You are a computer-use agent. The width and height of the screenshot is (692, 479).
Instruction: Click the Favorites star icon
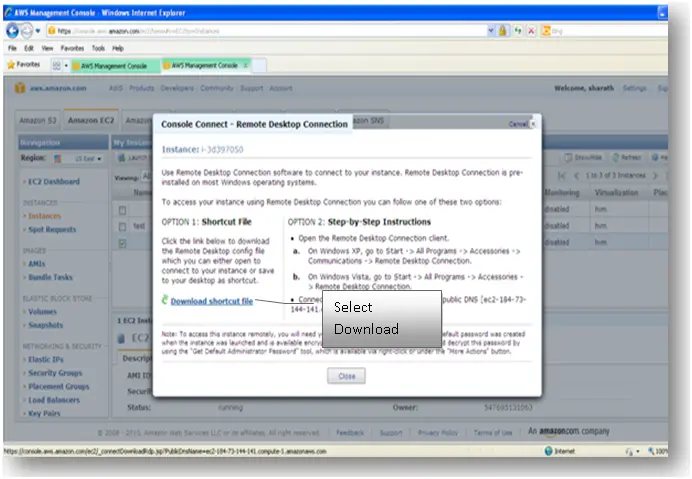pyautogui.click(x=11, y=65)
